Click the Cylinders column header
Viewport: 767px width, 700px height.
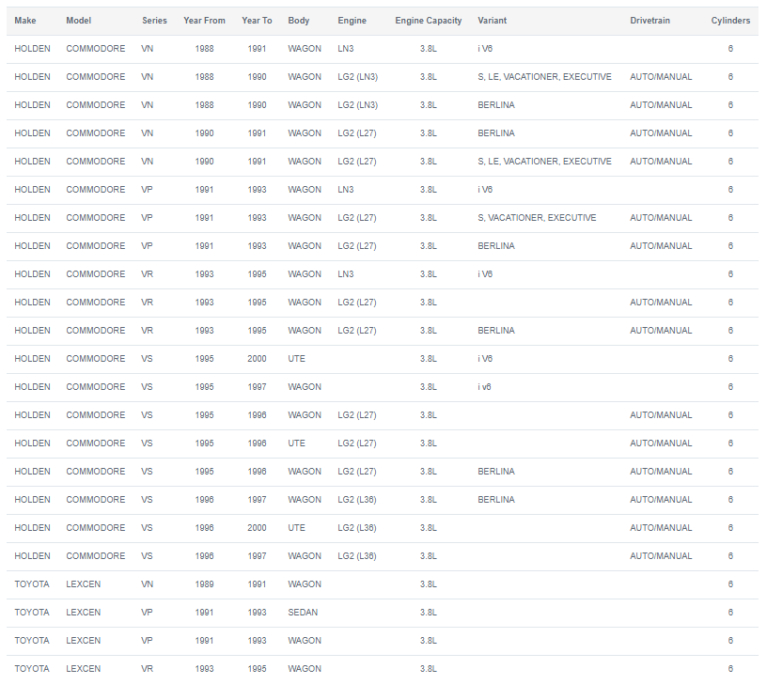pos(730,21)
